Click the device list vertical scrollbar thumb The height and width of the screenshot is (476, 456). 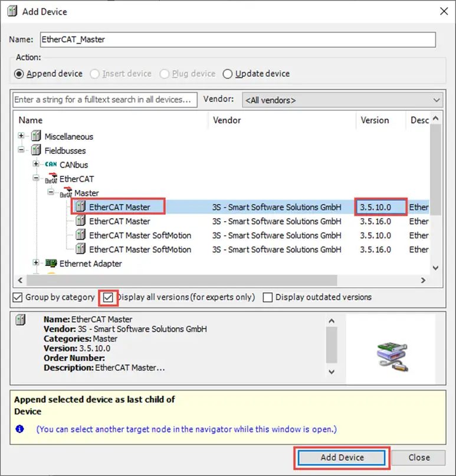[436, 169]
